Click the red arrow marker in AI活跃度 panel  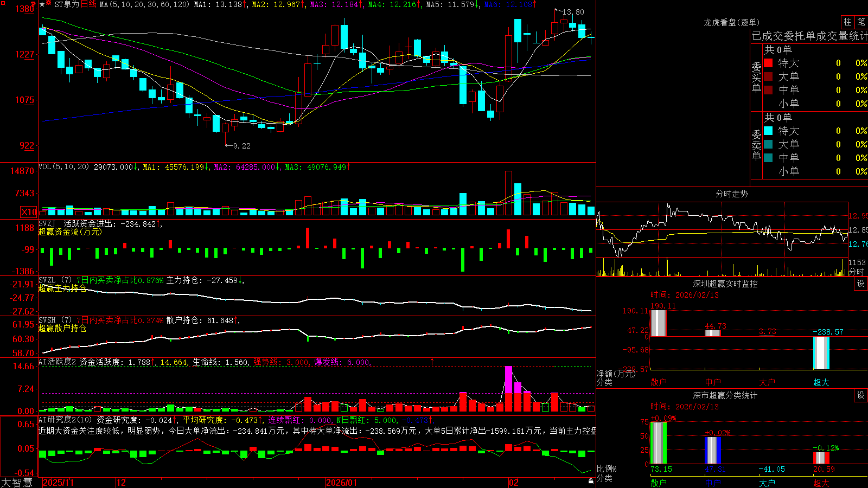432,361
